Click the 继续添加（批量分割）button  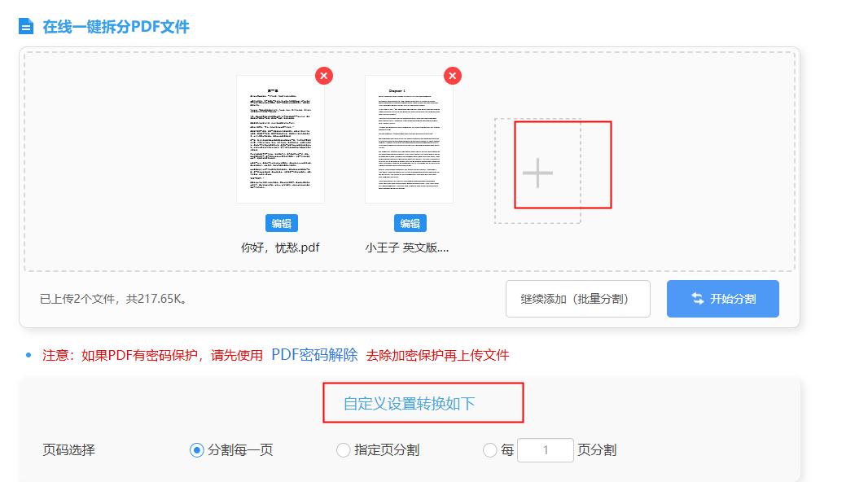click(578, 298)
